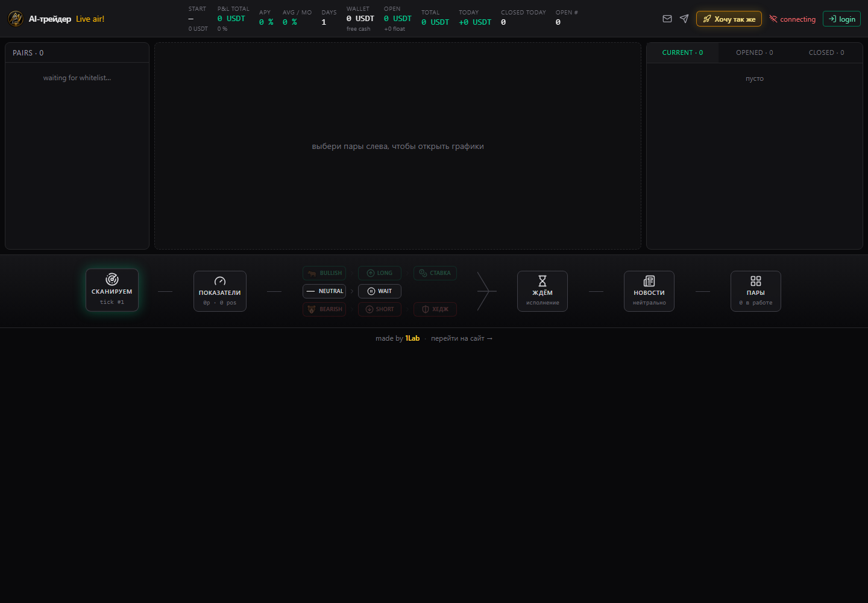Select the СКАНИРУЕМ radar step
Viewport: 868px width, 603px height.
pyautogui.click(x=112, y=290)
